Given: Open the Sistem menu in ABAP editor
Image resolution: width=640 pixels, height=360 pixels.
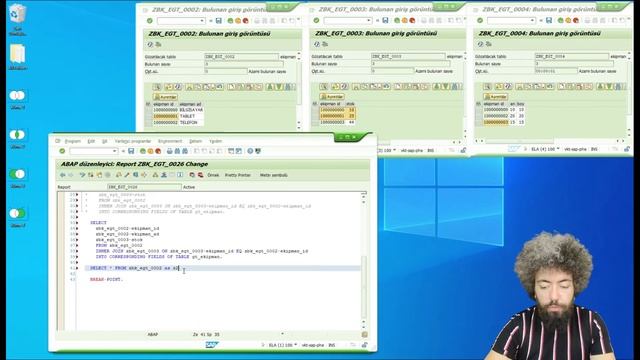Looking at the screenshot, I should [x=196, y=141].
